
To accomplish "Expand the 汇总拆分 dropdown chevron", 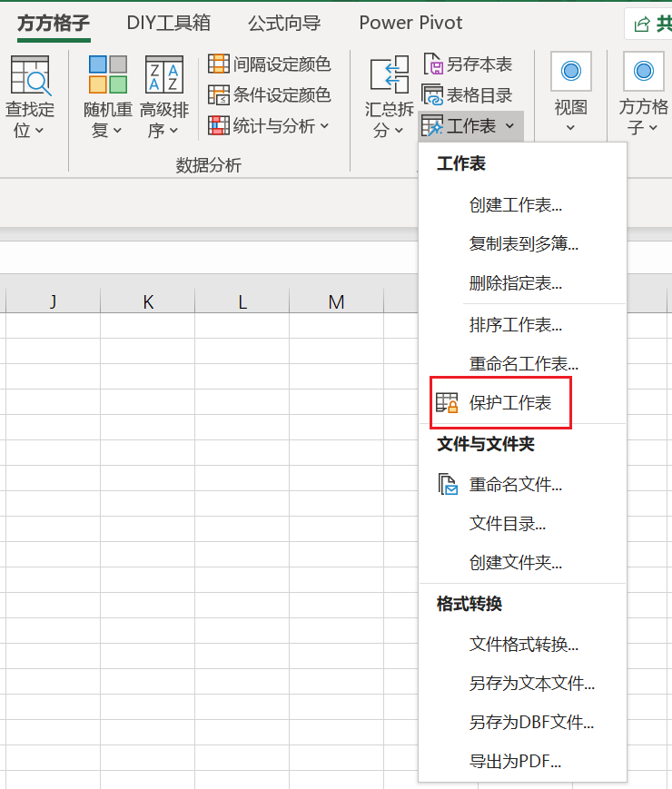I will [399, 131].
